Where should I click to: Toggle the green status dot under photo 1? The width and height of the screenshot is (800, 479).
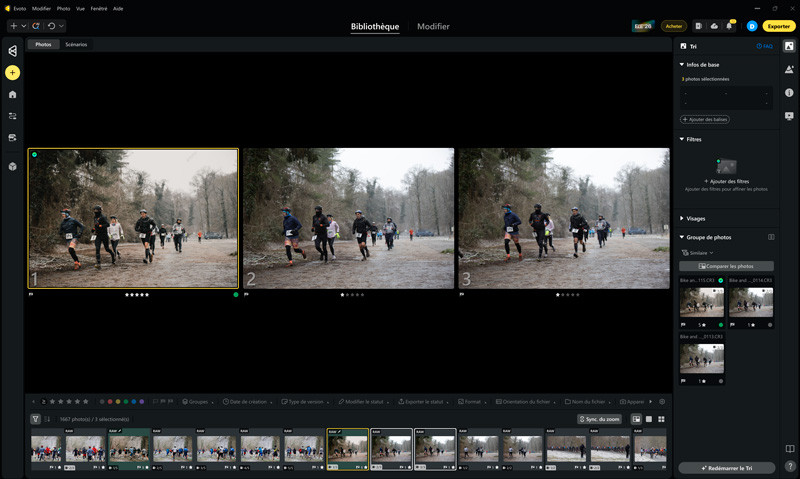[236, 294]
